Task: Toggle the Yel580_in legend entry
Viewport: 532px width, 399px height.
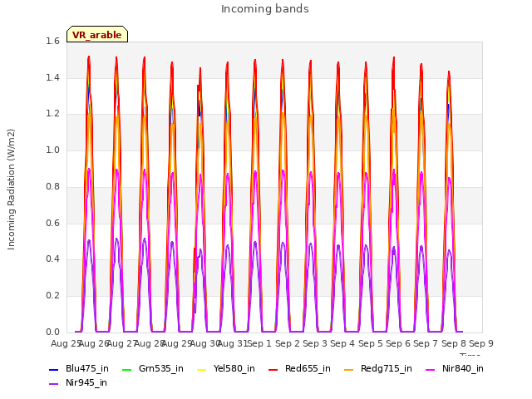Action: 226,368
